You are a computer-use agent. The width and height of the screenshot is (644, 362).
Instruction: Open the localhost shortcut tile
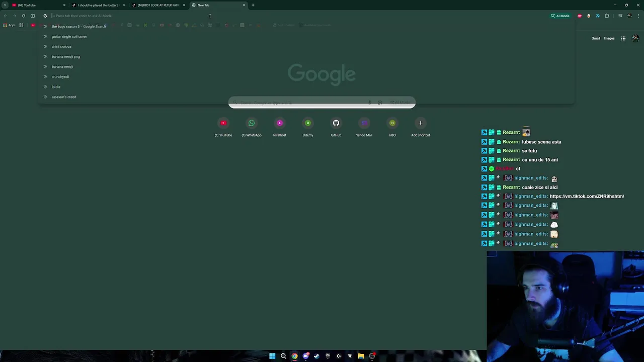click(280, 127)
